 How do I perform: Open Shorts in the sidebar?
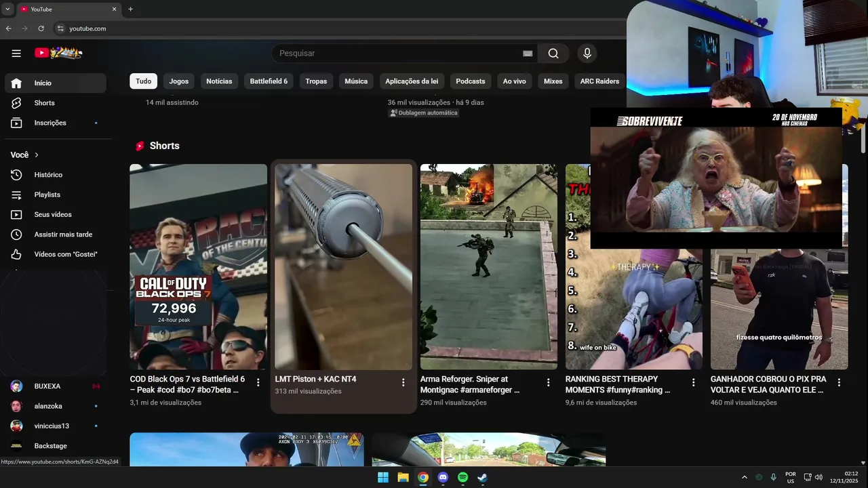[x=55, y=103]
